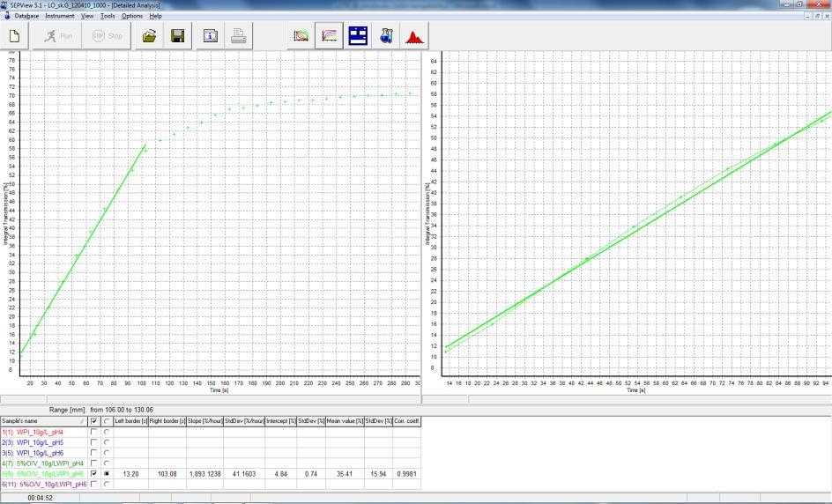This screenshot has height=504, width=832.
Task: Open the Help menu
Action: click(155, 16)
